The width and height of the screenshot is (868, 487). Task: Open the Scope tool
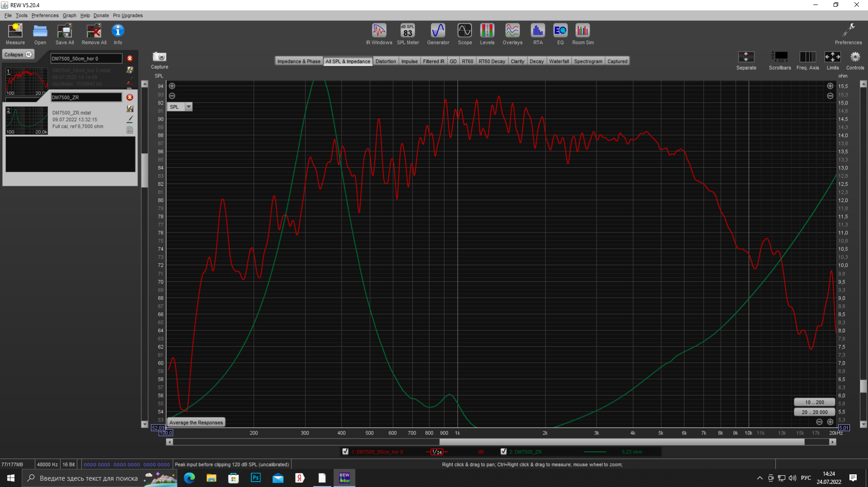point(464,34)
